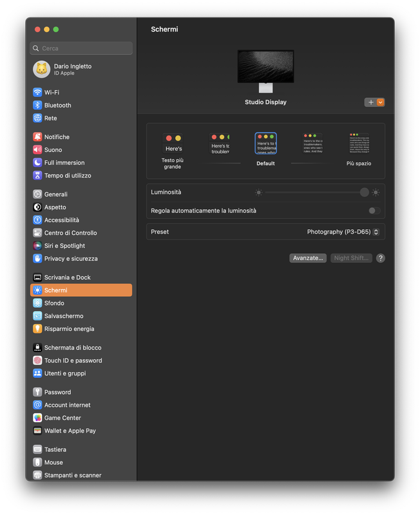Open Scrivania e Dock icon
The image size is (420, 515).
pos(37,277)
